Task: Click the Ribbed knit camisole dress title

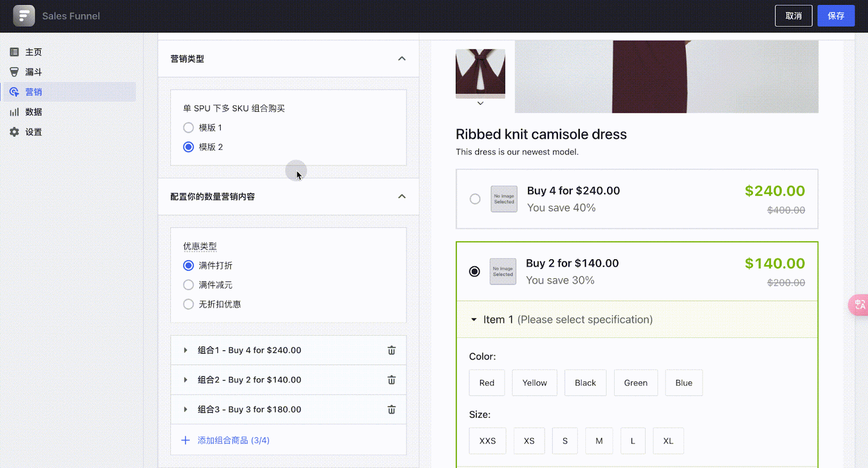Action: point(541,134)
